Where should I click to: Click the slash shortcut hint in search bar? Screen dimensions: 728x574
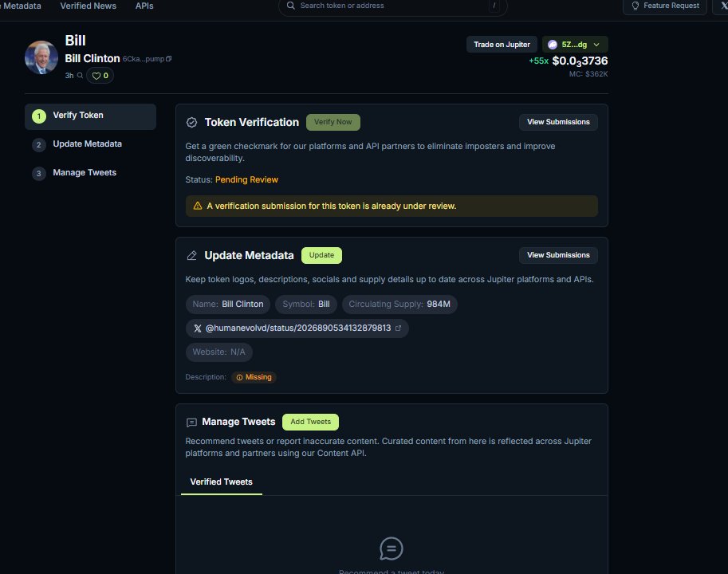(x=494, y=6)
